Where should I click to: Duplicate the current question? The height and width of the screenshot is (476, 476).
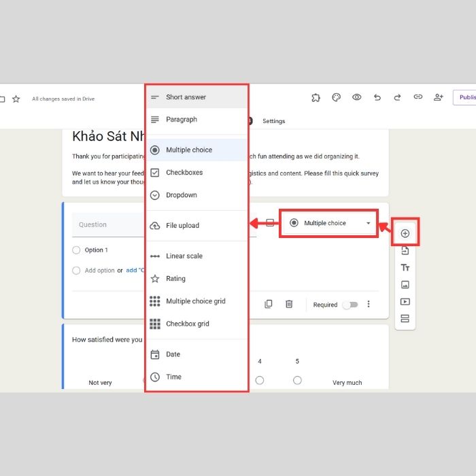pos(269,304)
